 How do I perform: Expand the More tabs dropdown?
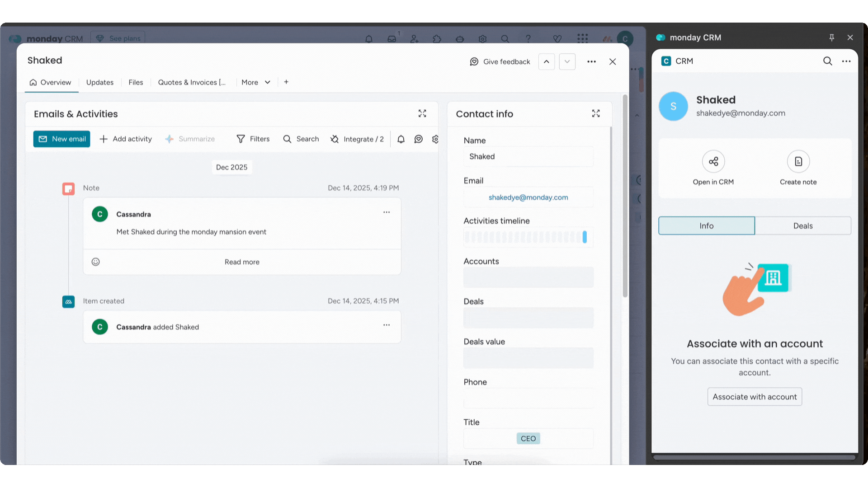256,82
